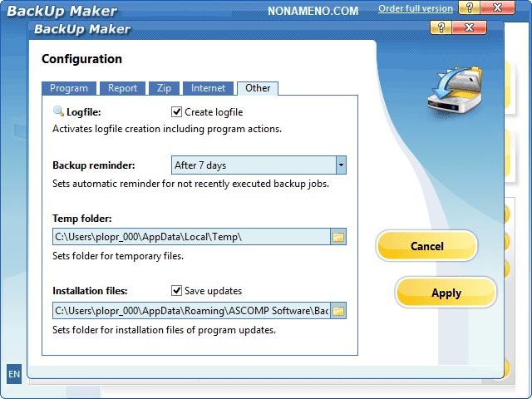Switch to the Program tab
This screenshot has height=399, width=532.
(x=69, y=88)
